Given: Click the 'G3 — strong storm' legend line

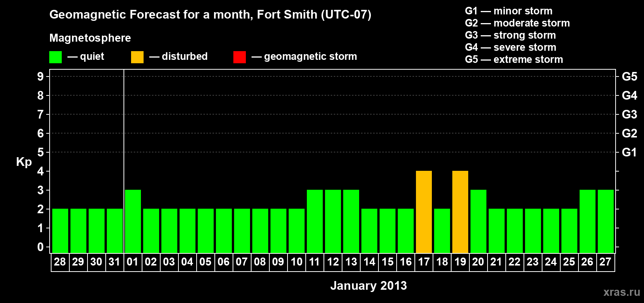Looking at the screenshot, I should 510,35.
